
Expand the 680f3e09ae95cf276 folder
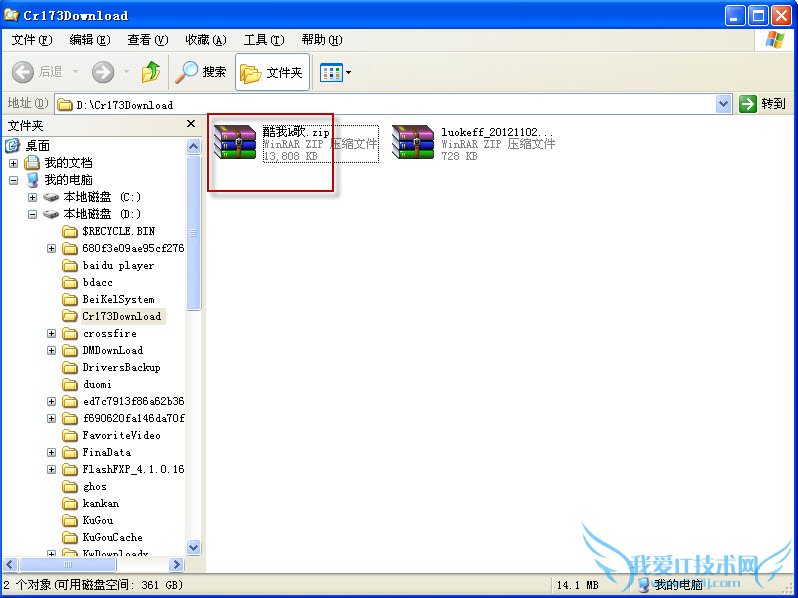click(x=51, y=248)
